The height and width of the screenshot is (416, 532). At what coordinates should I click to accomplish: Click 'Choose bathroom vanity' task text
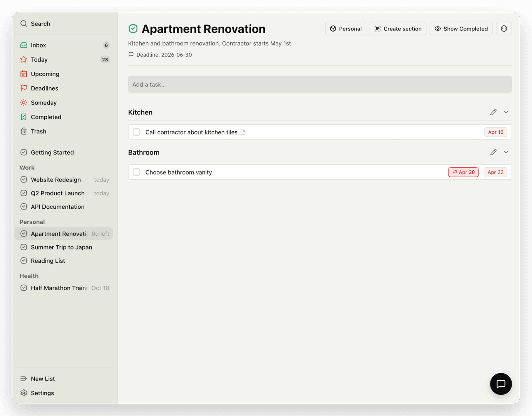click(x=179, y=172)
